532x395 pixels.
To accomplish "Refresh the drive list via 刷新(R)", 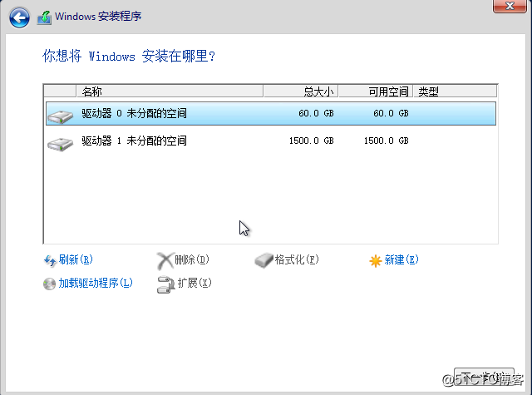I will click(x=76, y=259).
